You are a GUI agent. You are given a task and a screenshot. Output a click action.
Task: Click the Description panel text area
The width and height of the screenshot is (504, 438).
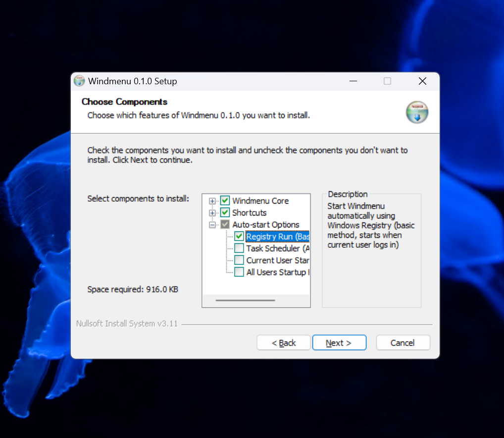click(371, 225)
